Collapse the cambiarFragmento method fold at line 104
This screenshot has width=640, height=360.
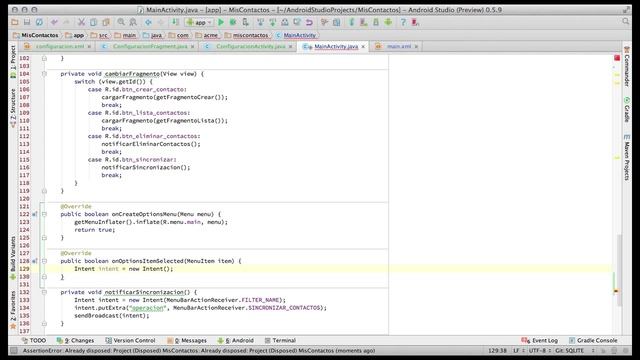pyautogui.click(x=44, y=74)
